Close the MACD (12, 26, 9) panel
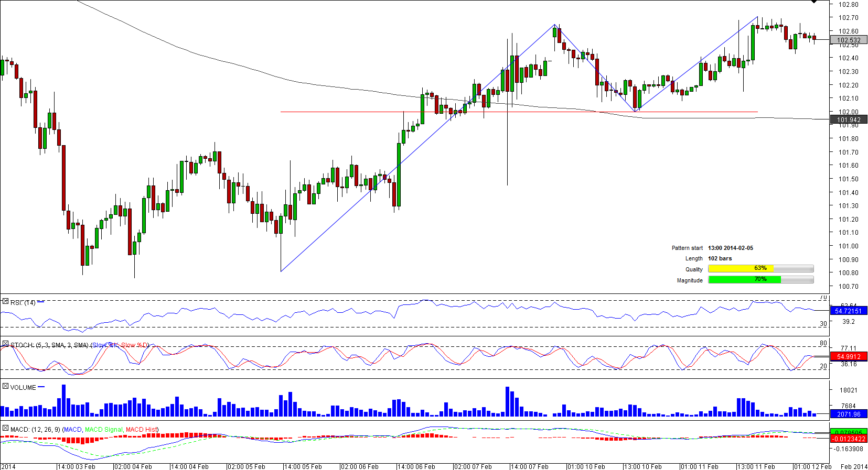The image size is (868, 470). pyautogui.click(x=5, y=429)
